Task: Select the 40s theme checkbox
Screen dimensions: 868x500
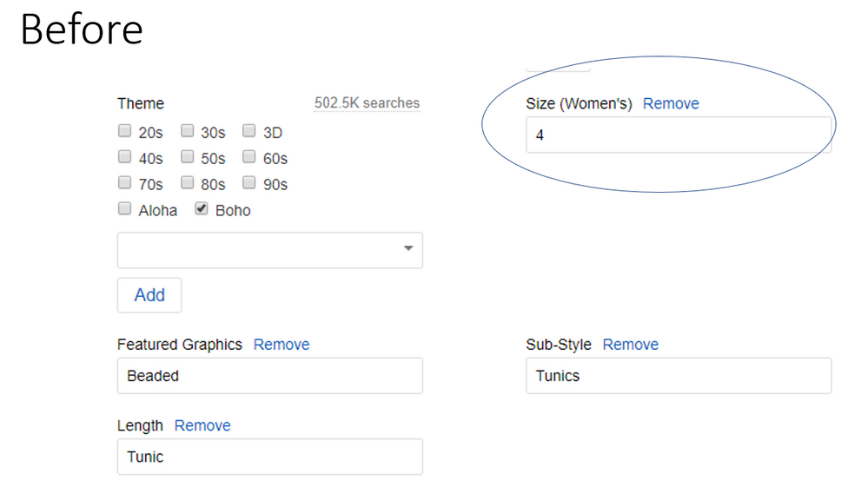Action: click(x=124, y=158)
